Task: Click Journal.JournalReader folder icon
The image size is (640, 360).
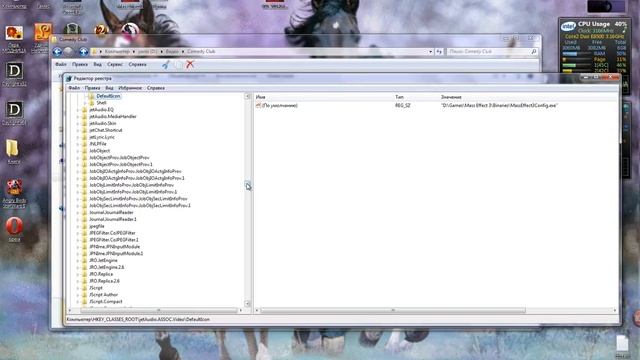Action: [84, 212]
